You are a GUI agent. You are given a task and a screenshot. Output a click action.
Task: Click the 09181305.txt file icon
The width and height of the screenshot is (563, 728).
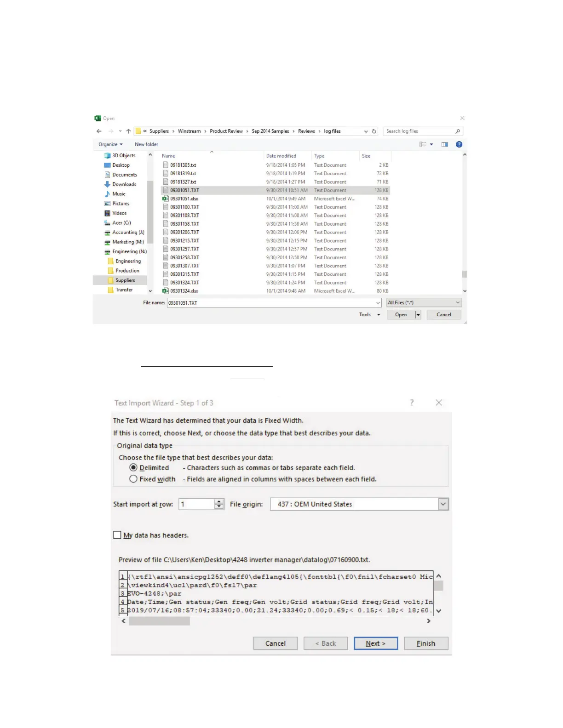166,165
